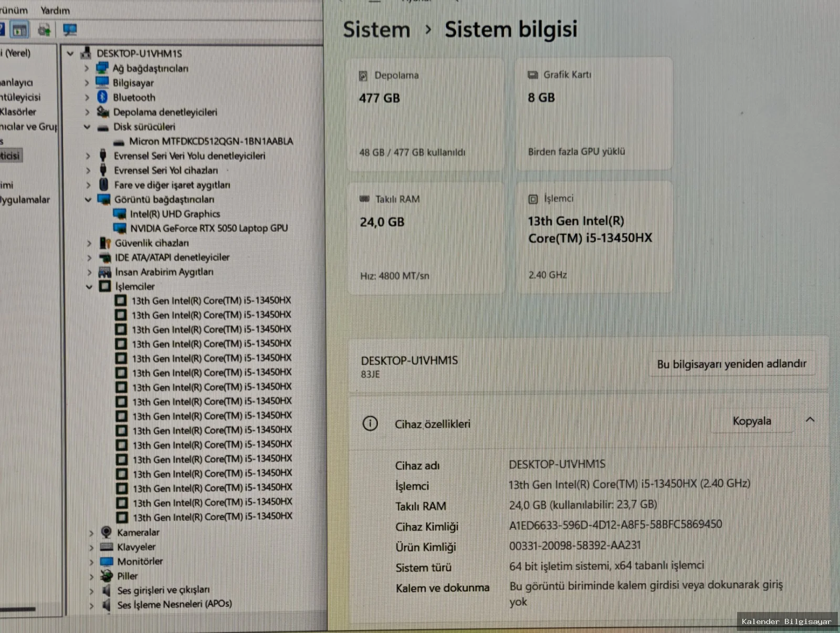
Task: Click the Bluetooth category icon
Action: (x=102, y=97)
